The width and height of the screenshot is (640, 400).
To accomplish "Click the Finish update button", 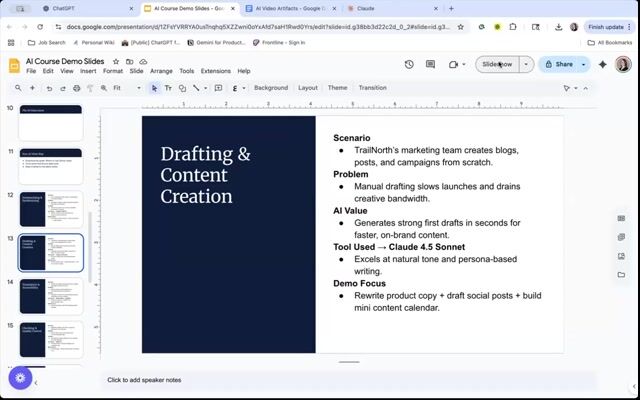I will (x=609, y=27).
